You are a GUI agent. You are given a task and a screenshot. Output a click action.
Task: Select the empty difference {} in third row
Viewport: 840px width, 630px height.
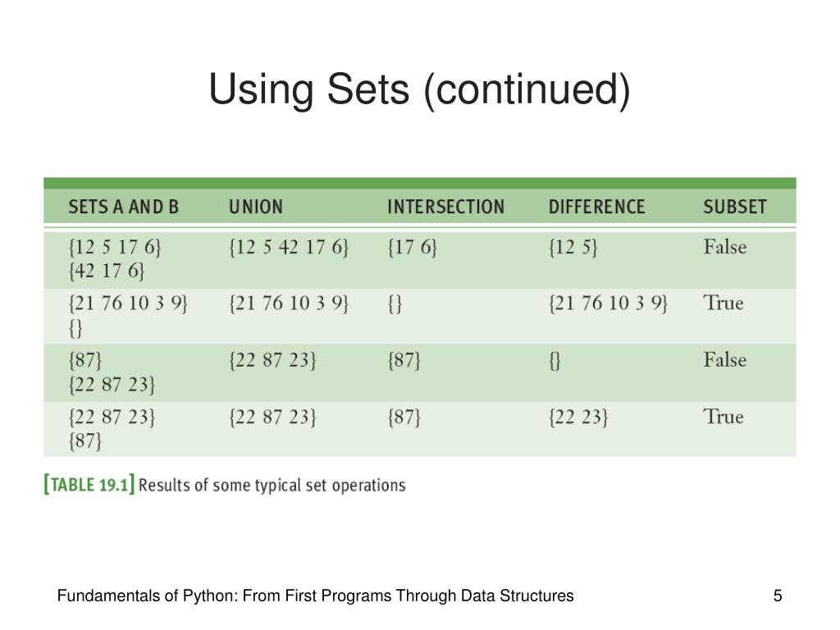click(x=555, y=361)
